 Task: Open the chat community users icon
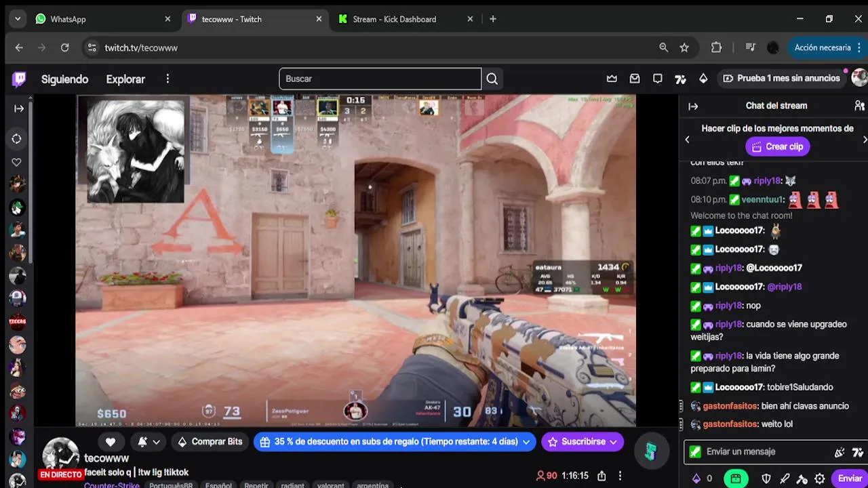pos(859,106)
